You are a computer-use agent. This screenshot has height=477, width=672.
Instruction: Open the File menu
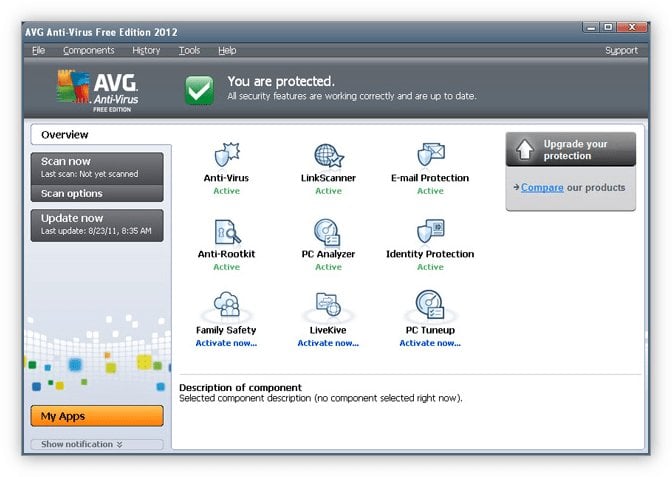(38, 50)
